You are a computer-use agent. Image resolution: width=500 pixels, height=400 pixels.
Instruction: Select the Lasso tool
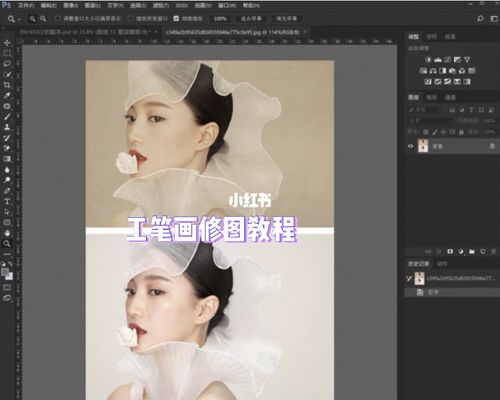tap(7, 64)
